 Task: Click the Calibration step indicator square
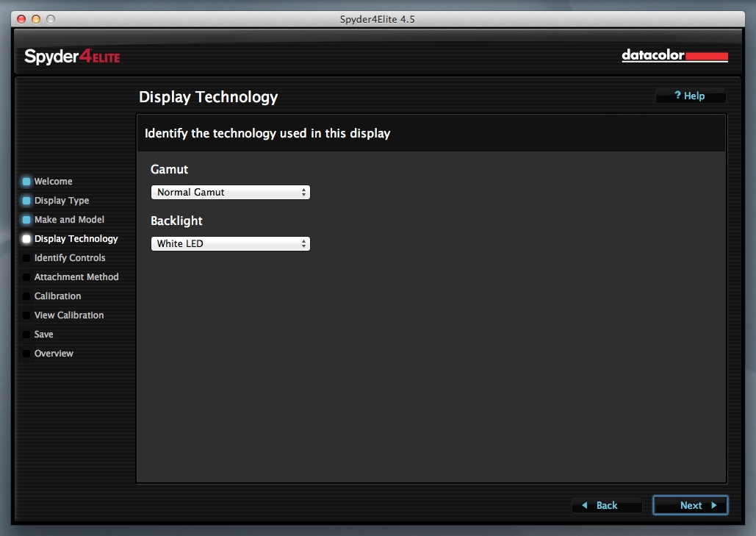click(x=26, y=296)
